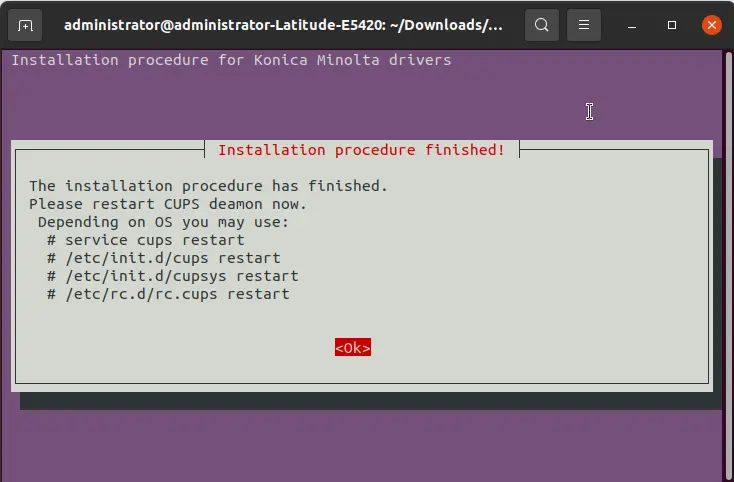The height and width of the screenshot is (482, 734).
Task: Click the line '# /etc/init.d/cupsys restart'
Action: [173, 276]
